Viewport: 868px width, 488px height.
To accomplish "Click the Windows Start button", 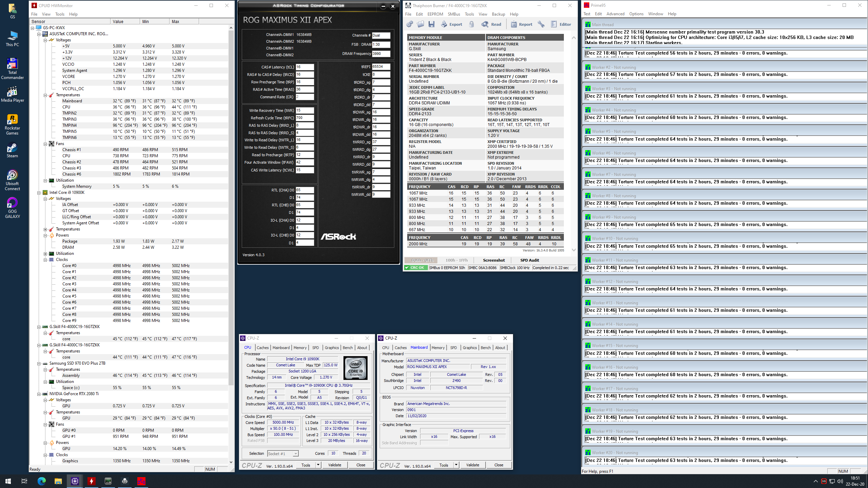I will pos(8,481).
